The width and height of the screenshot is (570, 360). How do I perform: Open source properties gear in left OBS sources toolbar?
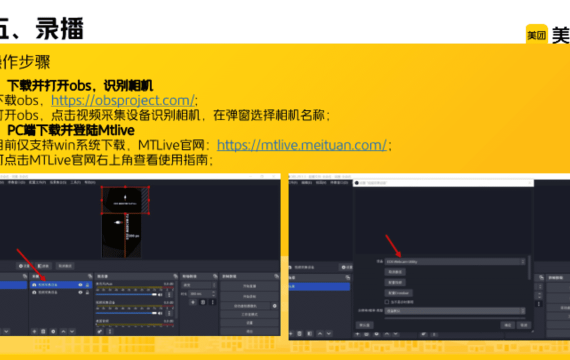[x=53, y=331]
